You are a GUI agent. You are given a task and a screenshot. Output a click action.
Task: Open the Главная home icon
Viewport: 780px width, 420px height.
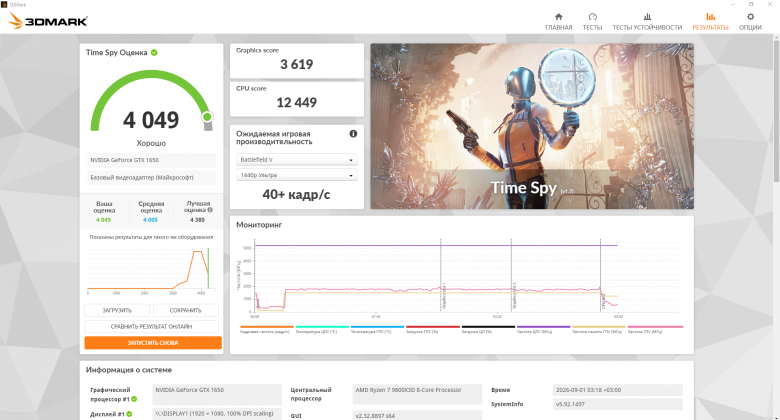(558, 17)
